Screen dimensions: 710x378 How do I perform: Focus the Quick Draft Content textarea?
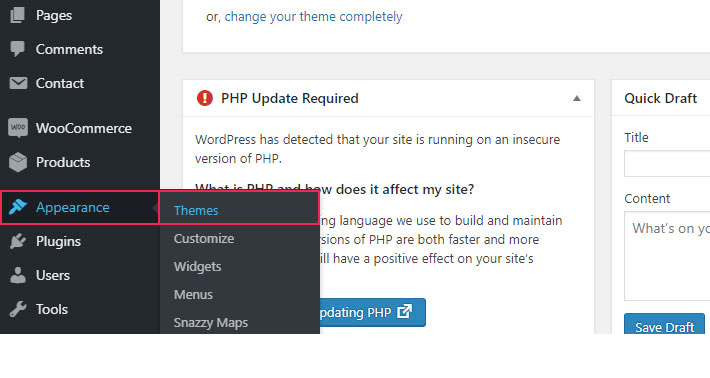tap(667, 256)
